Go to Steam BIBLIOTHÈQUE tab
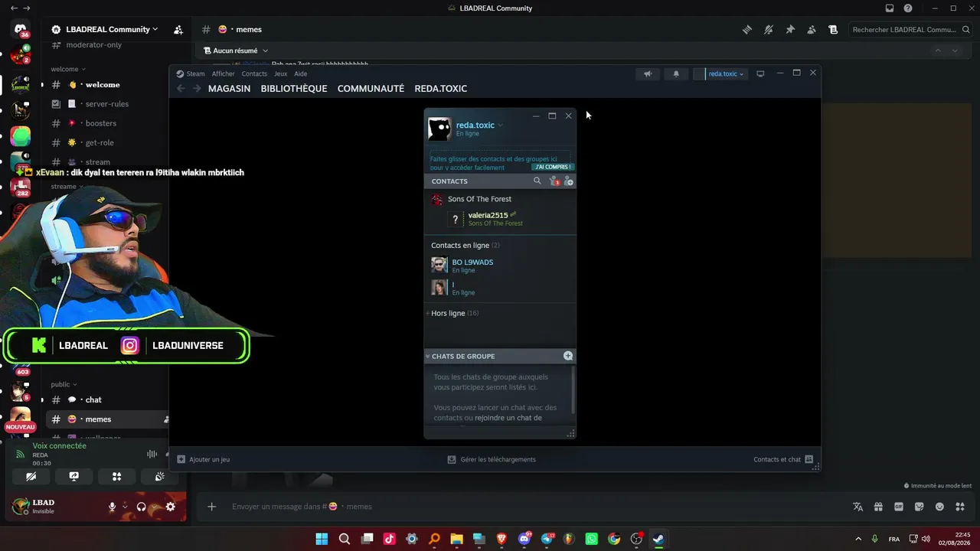 click(x=294, y=89)
